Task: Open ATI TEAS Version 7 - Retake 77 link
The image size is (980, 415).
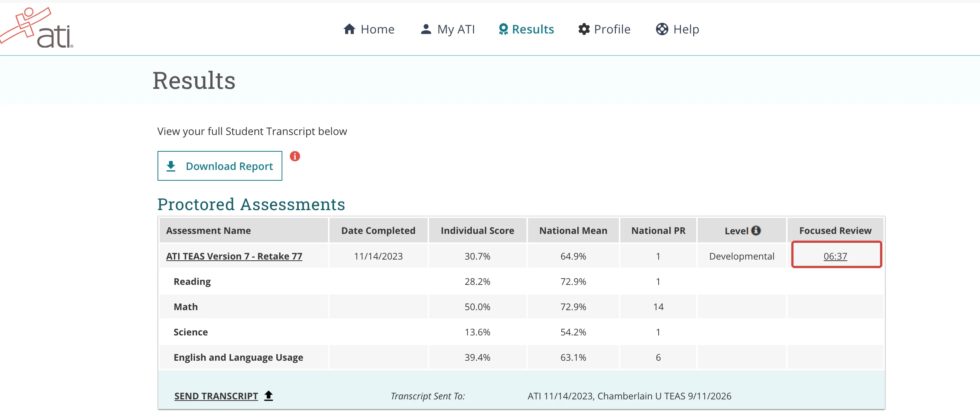Action: pos(234,256)
